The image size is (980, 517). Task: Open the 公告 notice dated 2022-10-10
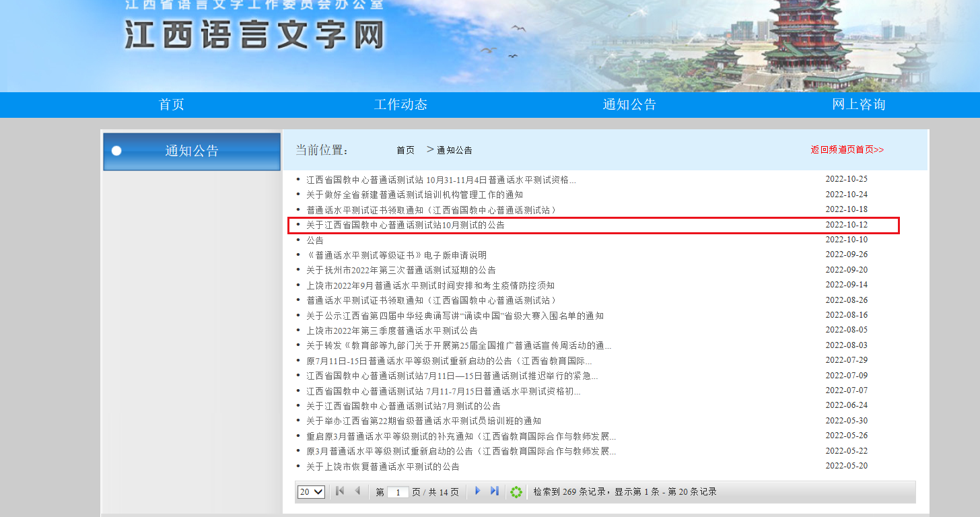click(x=315, y=240)
